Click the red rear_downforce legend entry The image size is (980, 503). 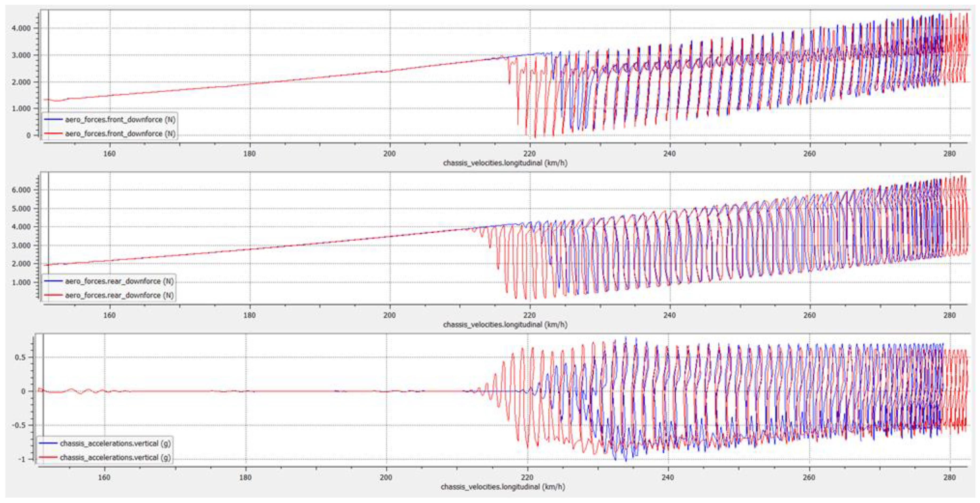pos(119,295)
